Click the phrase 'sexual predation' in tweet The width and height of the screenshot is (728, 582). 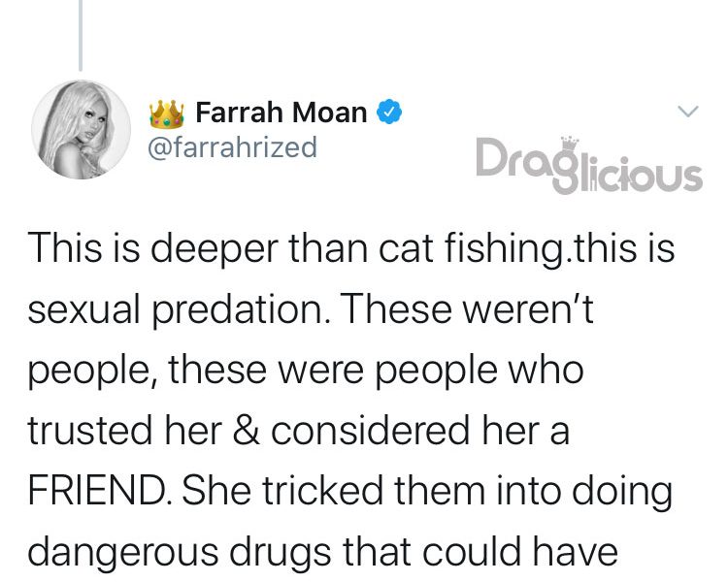(x=175, y=310)
